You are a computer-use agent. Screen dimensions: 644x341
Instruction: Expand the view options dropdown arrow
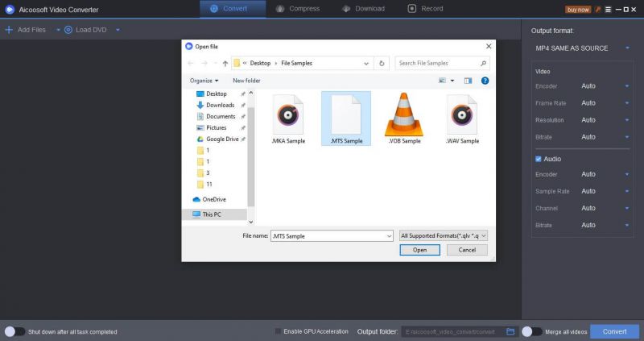point(452,81)
